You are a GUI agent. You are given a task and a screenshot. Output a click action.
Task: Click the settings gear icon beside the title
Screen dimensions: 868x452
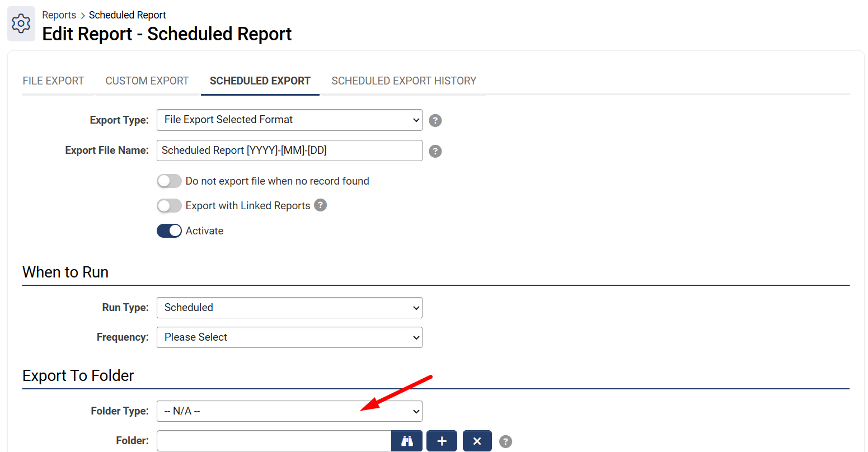[x=21, y=23]
